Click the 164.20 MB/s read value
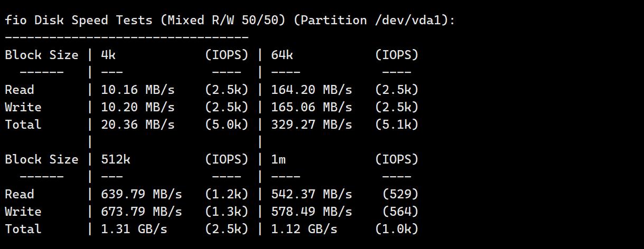Image resolution: width=644 pixels, height=249 pixels. coord(311,90)
